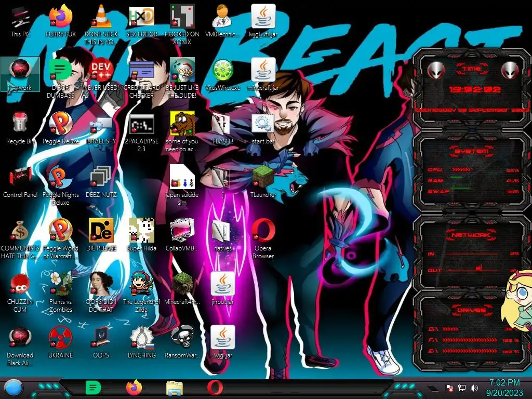Select the RansomWar... skull icon

[x=182, y=342]
